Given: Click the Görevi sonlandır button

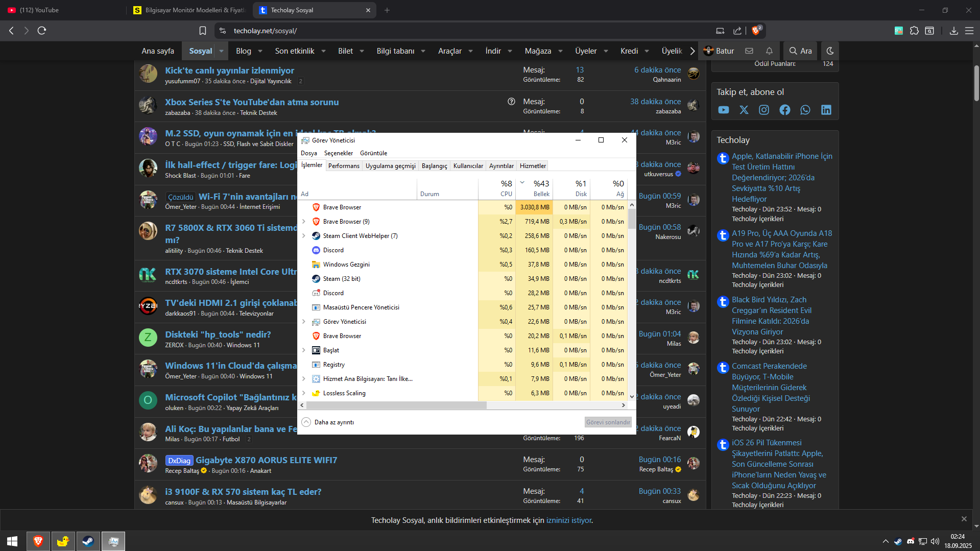Looking at the screenshot, I should coord(608,422).
